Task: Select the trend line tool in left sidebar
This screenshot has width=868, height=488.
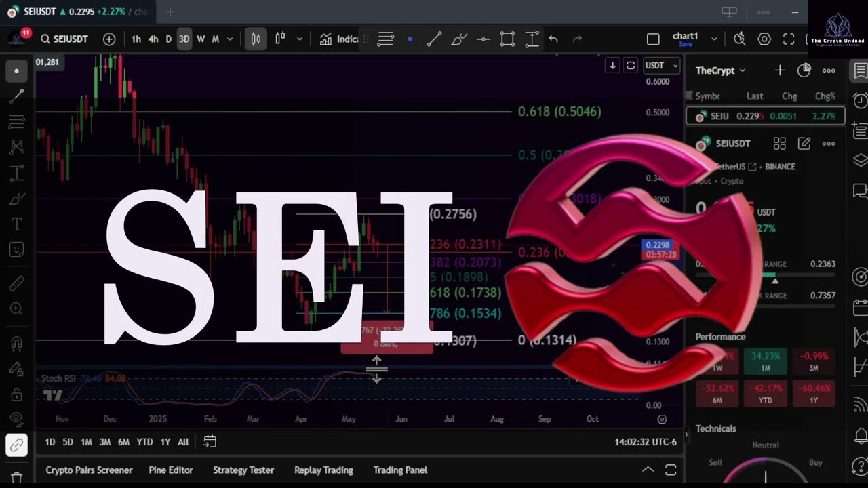Action: (x=16, y=96)
